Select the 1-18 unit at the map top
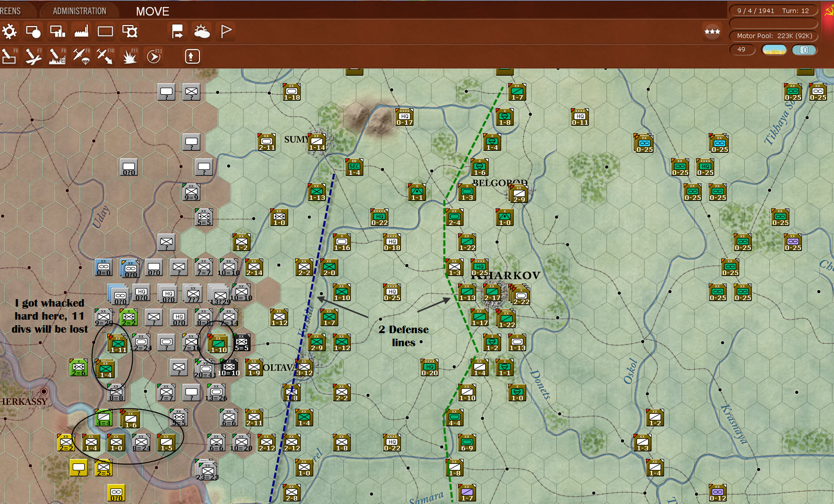Viewport: 834px width, 504px height. coord(292,92)
